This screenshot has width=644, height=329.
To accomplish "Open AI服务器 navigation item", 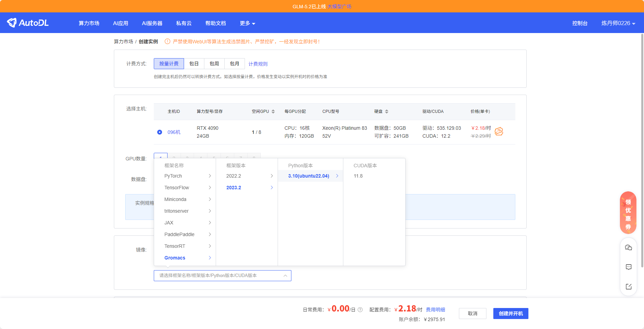I will (x=152, y=23).
